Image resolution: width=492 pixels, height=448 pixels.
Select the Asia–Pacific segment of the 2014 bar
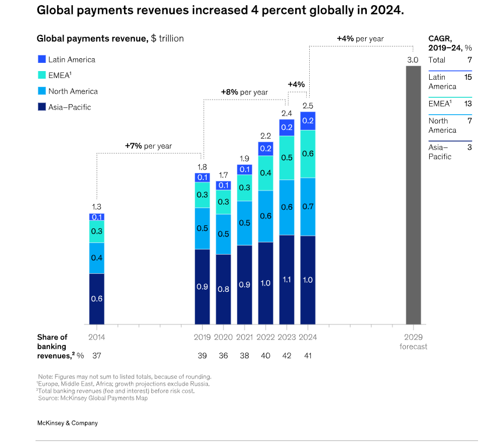(x=97, y=298)
